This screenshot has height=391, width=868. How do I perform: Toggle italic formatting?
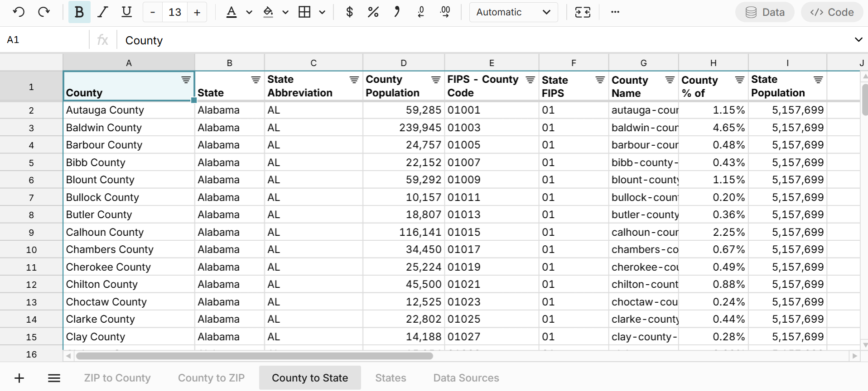click(x=103, y=12)
